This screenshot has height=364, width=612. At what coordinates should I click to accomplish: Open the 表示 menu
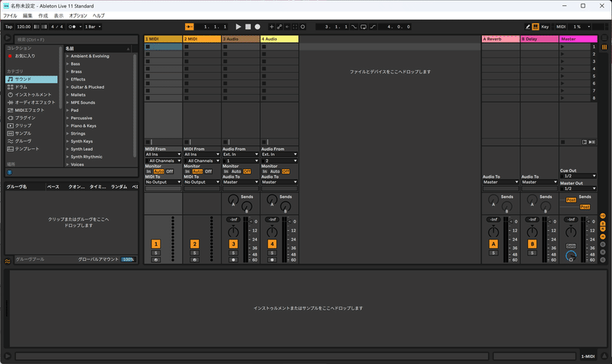[59, 15]
